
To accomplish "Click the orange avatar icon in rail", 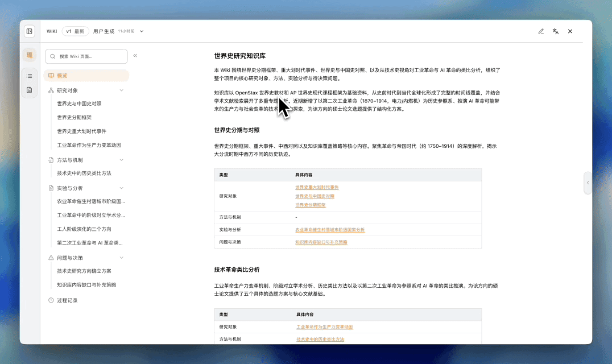I will pyautogui.click(x=29, y=55).
